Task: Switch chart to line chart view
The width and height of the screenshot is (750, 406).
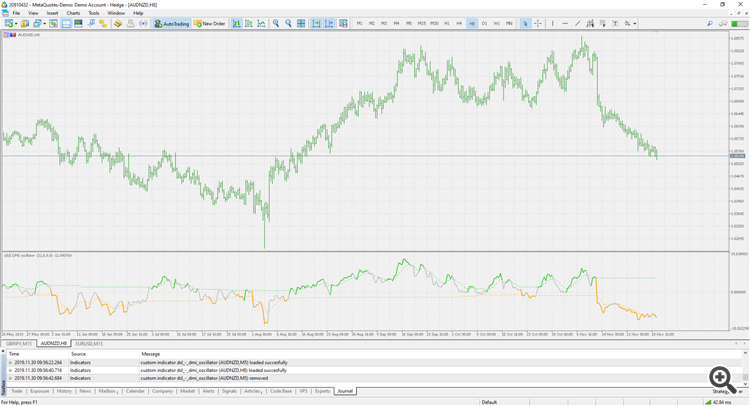Action: tap(262, 23)
